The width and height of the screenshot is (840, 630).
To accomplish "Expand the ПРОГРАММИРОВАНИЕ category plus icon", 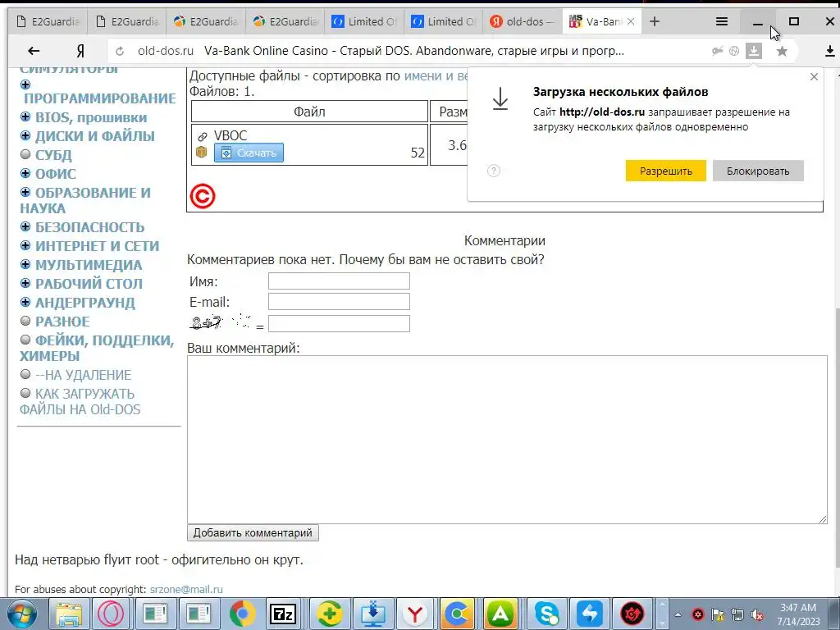I will pos(25,84).
